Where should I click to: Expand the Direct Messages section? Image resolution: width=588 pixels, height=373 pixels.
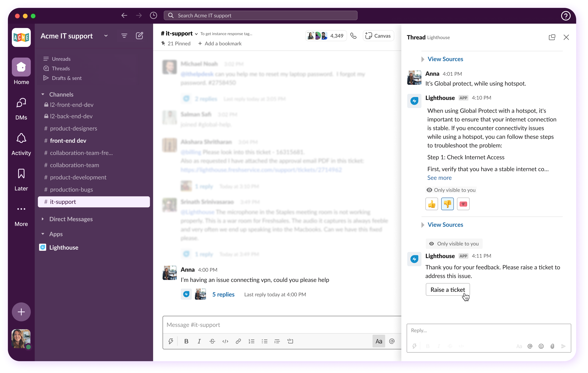tap(43, 219)
